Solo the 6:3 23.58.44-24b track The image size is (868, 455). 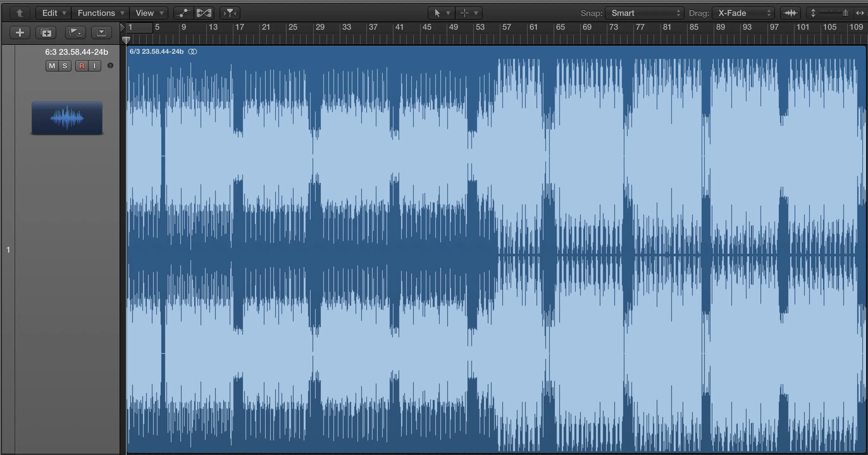coord(65,66)
